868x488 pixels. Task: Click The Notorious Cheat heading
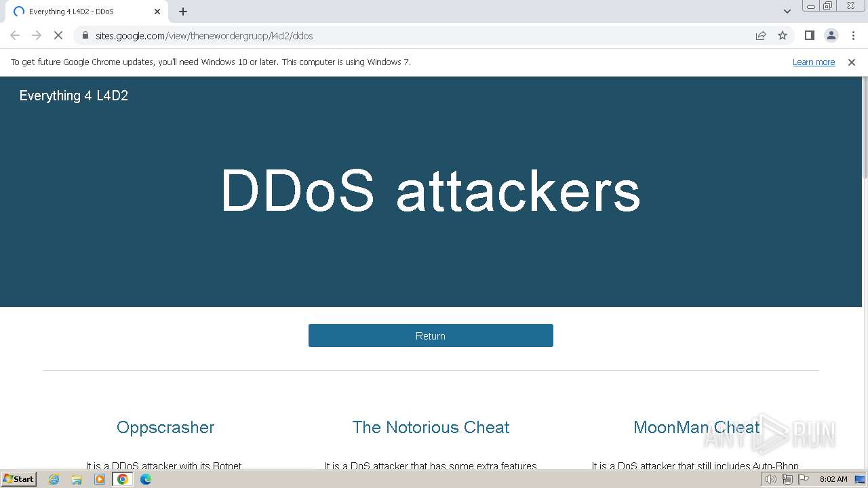click(x=431, y=427)
